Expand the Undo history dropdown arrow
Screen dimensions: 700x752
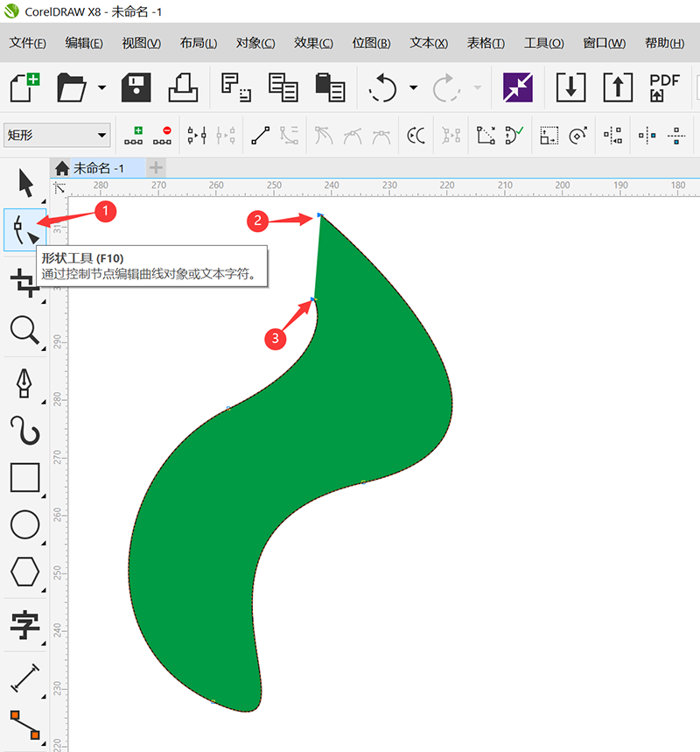(x=413, y=88)
